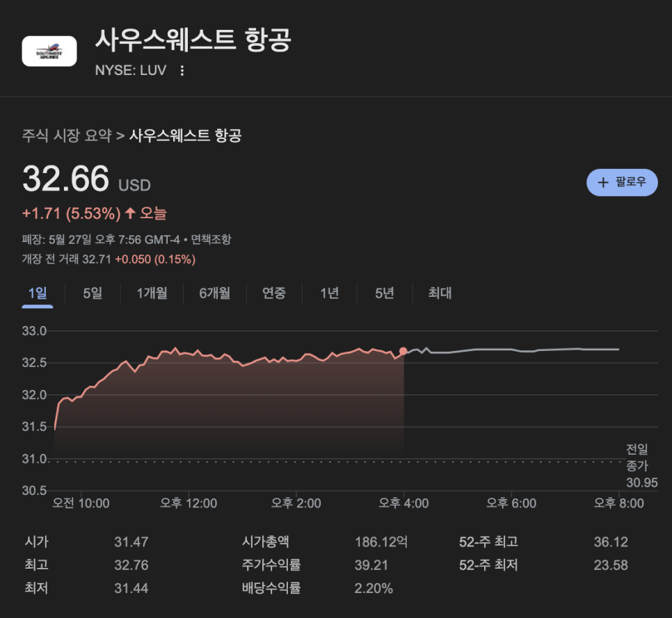Image resolution: width=672 pixels, height=618 pixels.
Task: Show the 5년 chart range
Action: pyautogui.click(x=385, y=293)
